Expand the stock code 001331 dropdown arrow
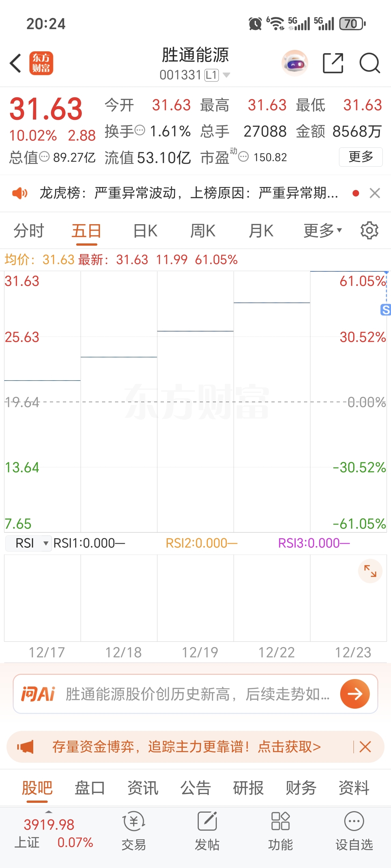Image resolution: width=391 pixels, height=868 pixels. coord(226,75)
